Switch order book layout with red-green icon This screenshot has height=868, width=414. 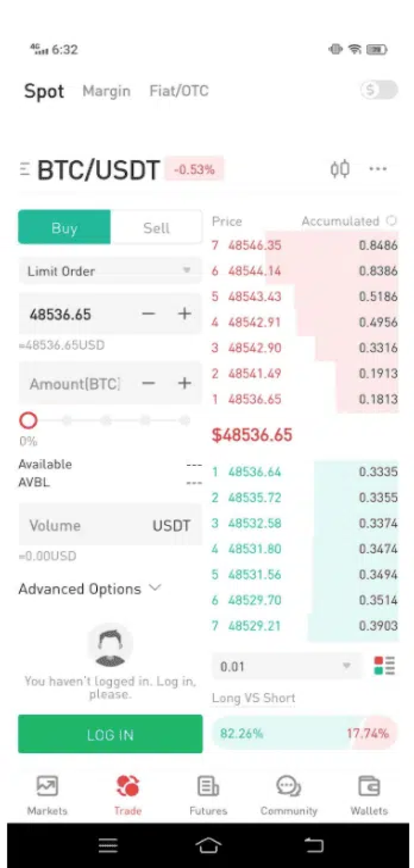pos(384,666)
